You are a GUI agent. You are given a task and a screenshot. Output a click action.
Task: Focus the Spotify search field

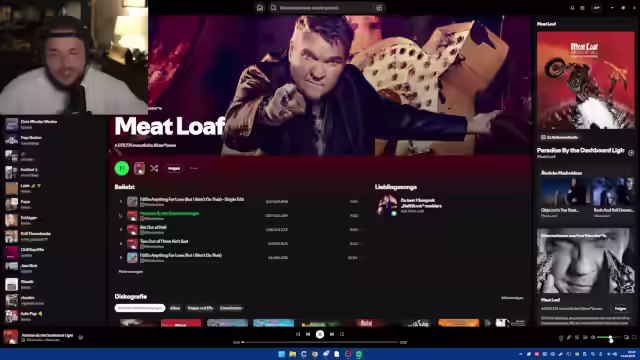click(322, 8)
